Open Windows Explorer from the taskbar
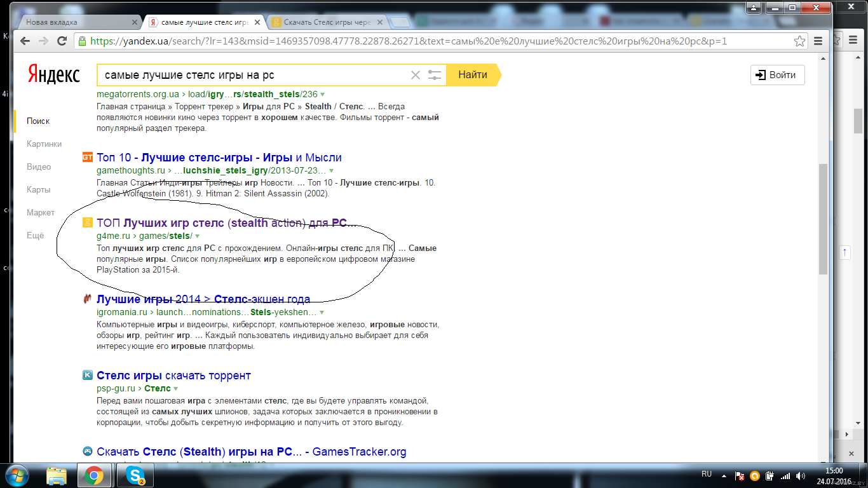The height and width of the screenshot is (488, 868). pos(56,475)
